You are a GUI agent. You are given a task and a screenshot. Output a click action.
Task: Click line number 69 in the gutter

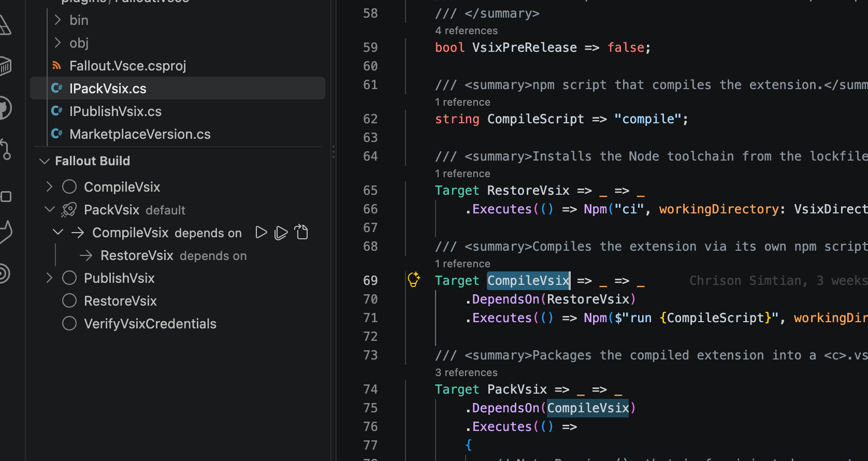370,280
